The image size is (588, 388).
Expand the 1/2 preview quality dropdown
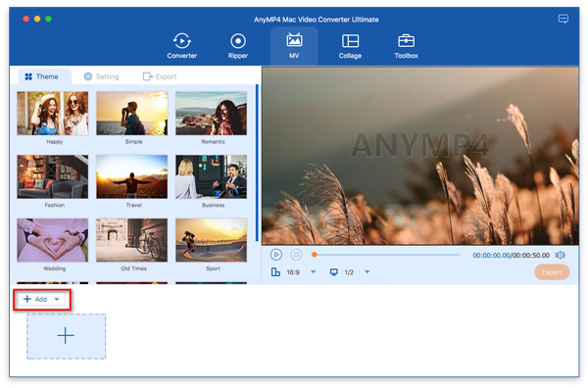coord(367,272)
